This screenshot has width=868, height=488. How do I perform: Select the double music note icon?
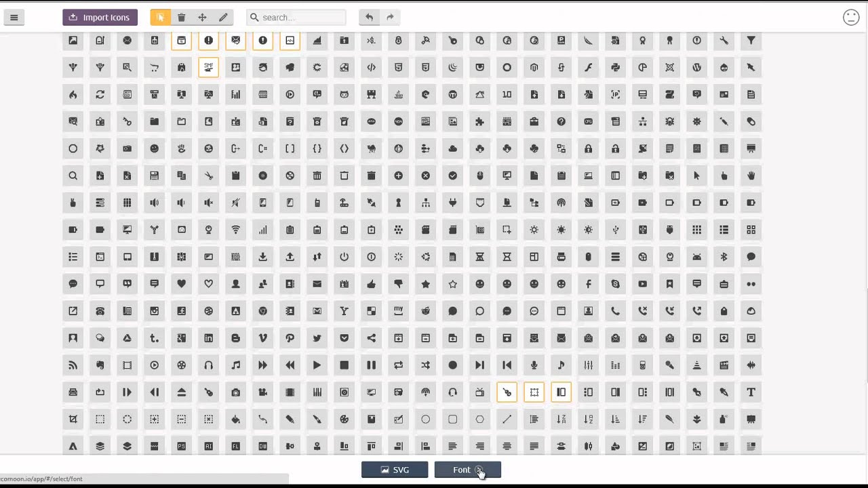coord(235,365)
